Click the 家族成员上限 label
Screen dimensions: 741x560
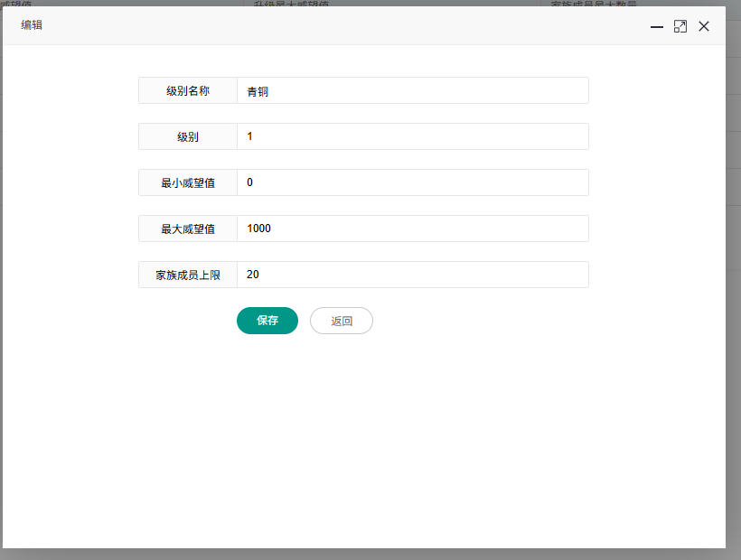pyautogui.click(x=188, y=275)
